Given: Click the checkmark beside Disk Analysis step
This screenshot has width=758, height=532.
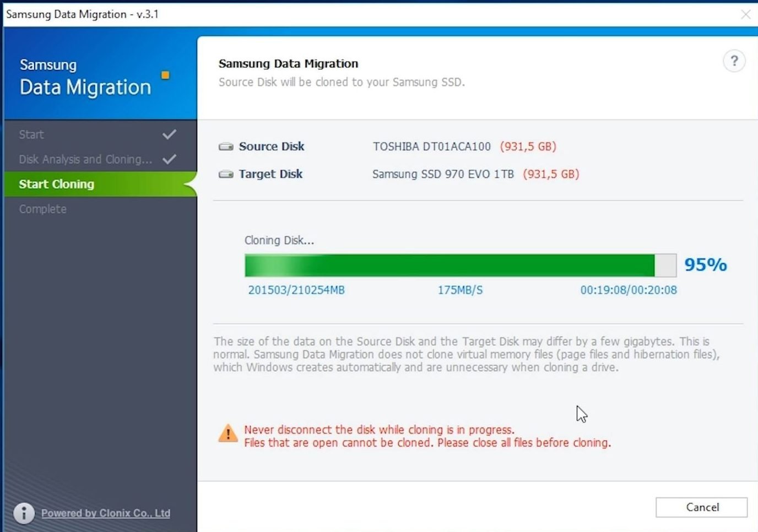Looking at the screenshot, I should (x=168, y=159).
